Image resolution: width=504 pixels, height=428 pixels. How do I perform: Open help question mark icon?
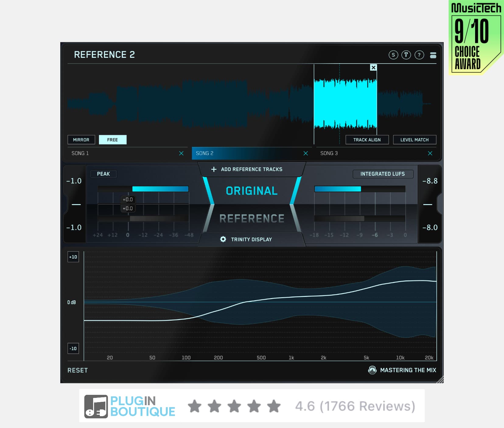(x=419, y=55)
